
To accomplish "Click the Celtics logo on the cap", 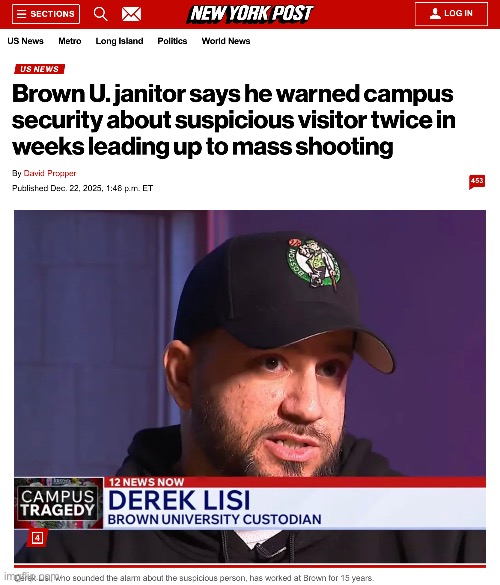I will (x=314, y=263).
